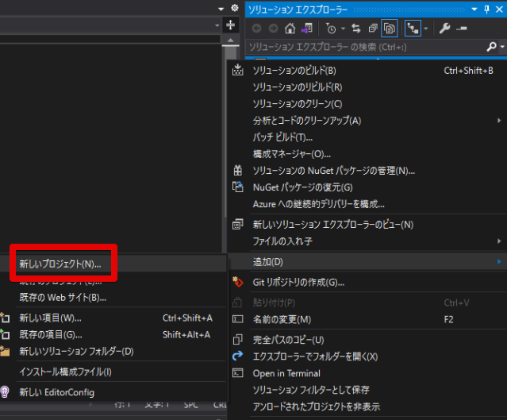The width and height of the screenshot is (507, 420).
Task: Toggle Show All Files button
Action: coord(390,29)
